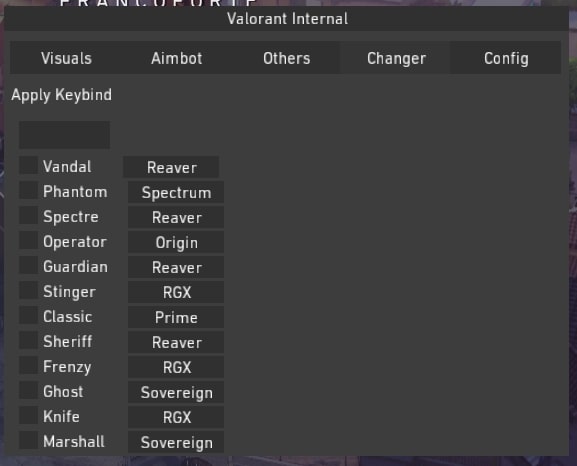
Task: Open the Operator Origin skin dropdown
Action: [176, 242]
